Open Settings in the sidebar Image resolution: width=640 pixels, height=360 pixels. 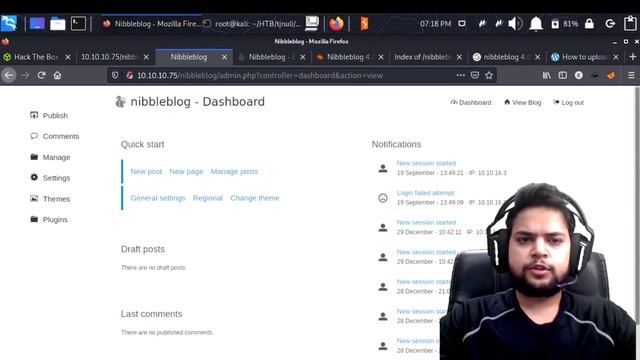pyautogui.click(x=50, y=178)
